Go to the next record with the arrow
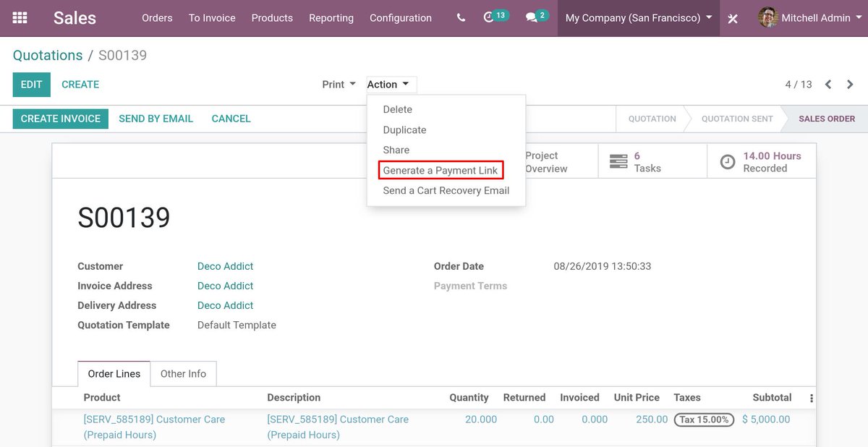Viewport: 868px width, 447px height. point(850,84)
